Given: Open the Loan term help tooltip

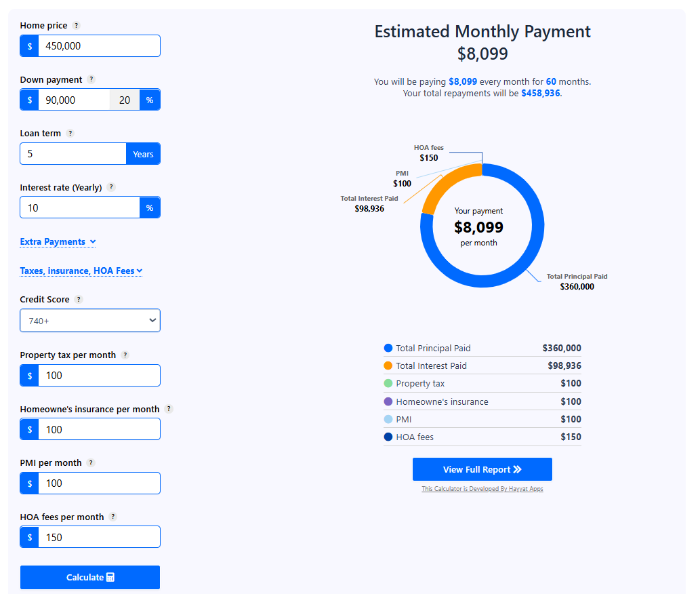Looking at the screenshot, I should 69,133.
